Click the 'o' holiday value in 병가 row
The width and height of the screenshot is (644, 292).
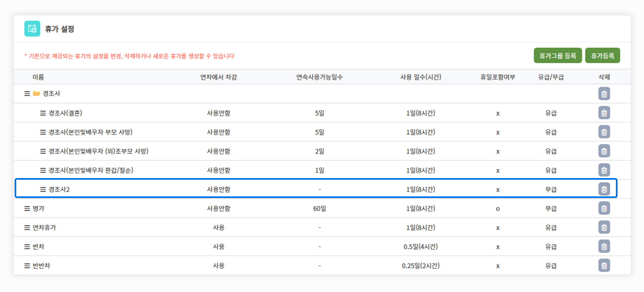498,209
